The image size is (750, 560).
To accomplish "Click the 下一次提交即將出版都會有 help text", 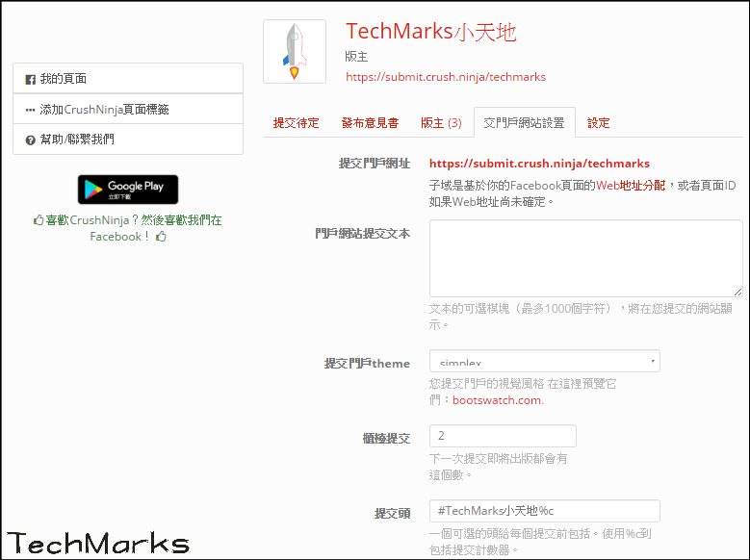I will 498,467.
